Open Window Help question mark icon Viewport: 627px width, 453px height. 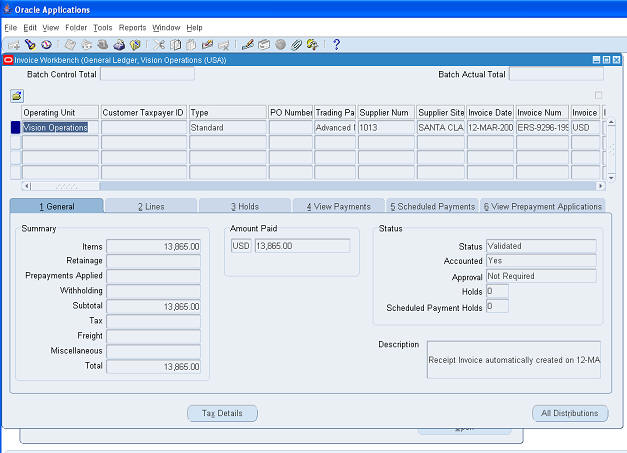coord(336,44)
